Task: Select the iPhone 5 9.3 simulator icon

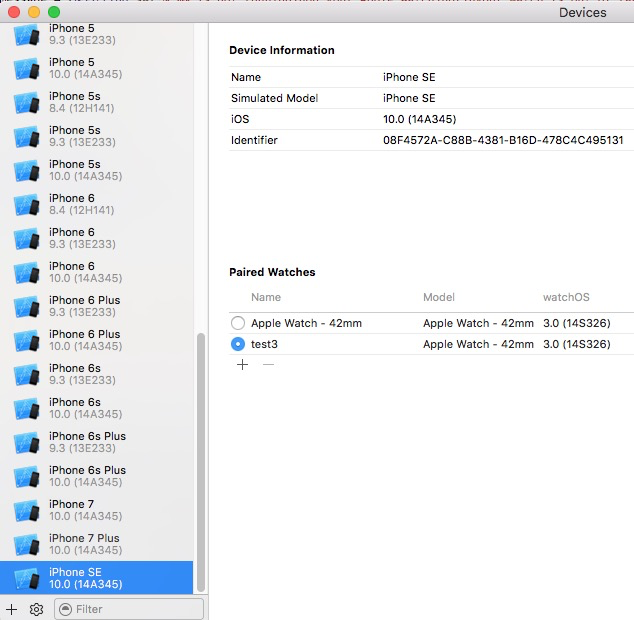Action: [x=27, y=35]
